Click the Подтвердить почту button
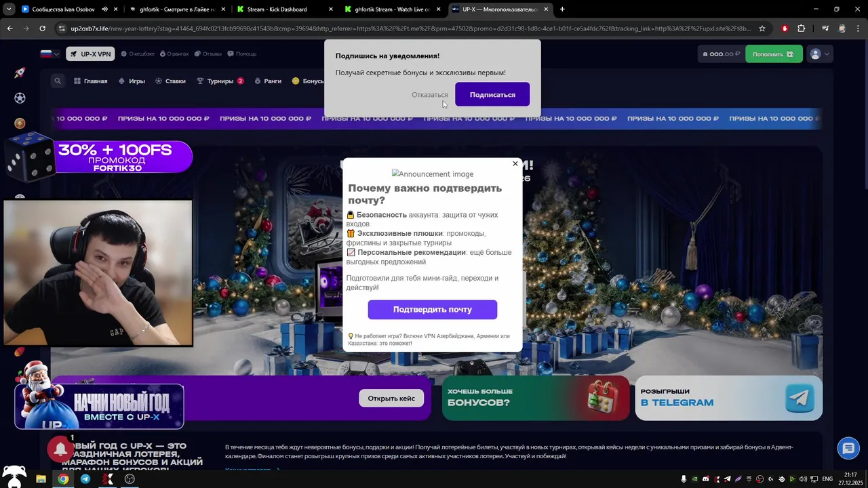Viewport: 868px width, 488px height. coord(433,309)
